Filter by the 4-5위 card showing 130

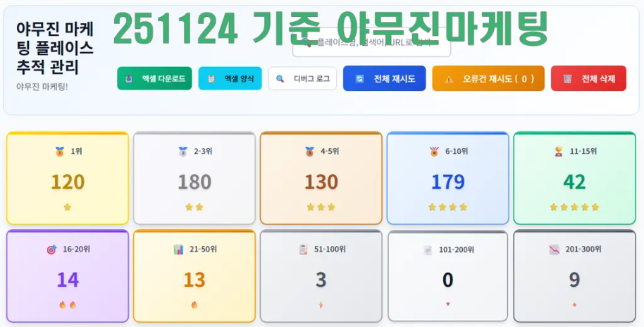(321, 178)
